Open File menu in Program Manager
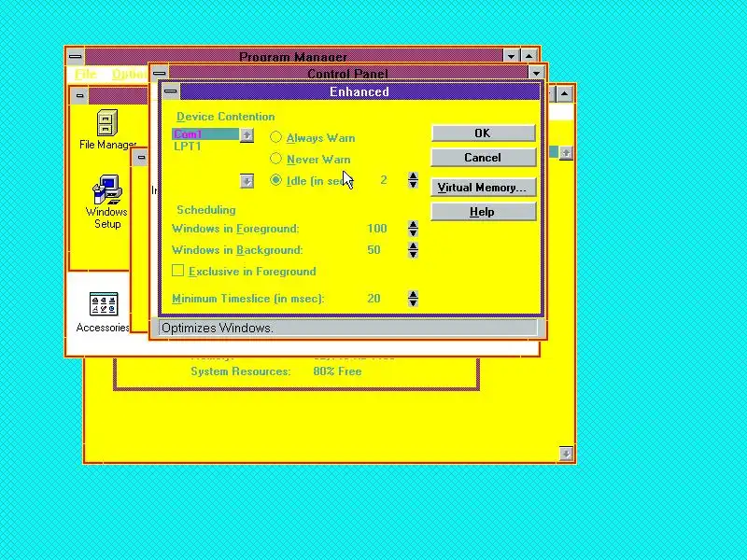This screenshot has width=747, height=560. 86,75
